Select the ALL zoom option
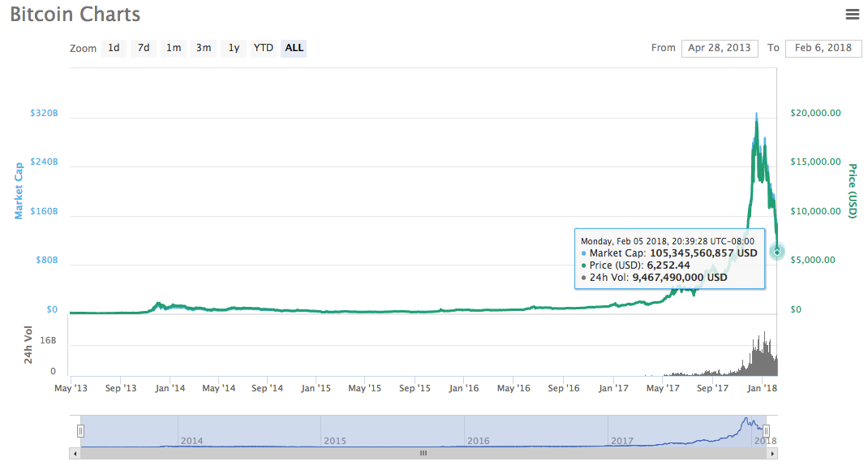 tap(294, 48)
